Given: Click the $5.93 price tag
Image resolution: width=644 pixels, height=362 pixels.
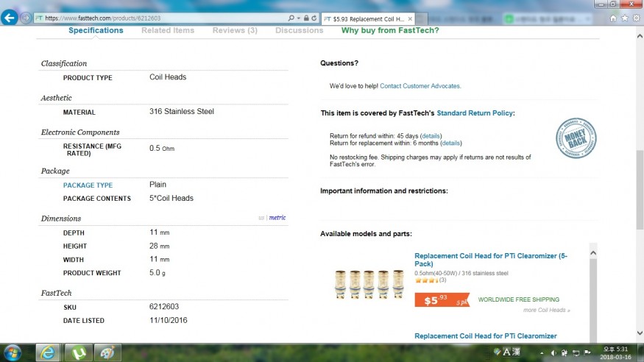Looking at the screenshot, I should coord(442,300).
